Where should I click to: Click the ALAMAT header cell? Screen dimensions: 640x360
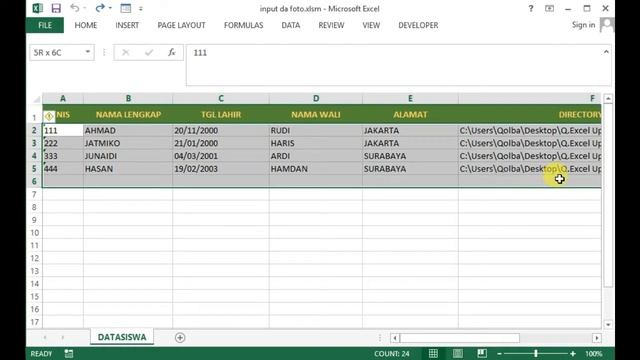pyautogui.click(x=410, y=114)
